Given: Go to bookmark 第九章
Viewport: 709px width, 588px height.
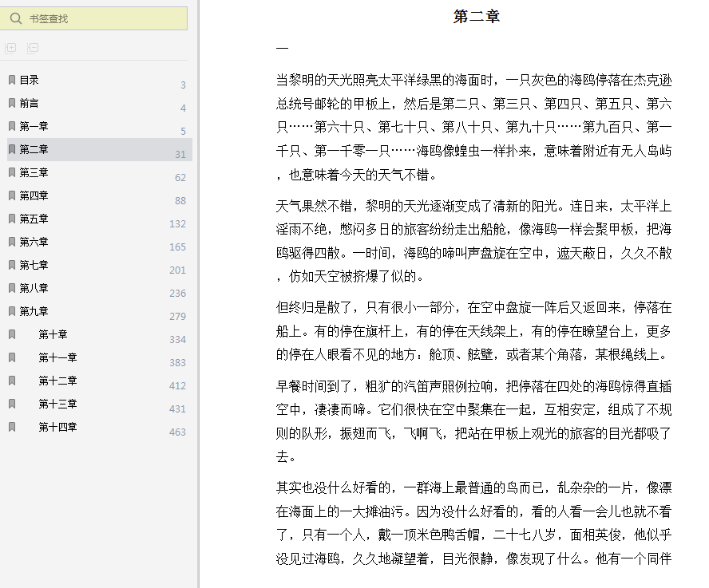Looking at the screenshot, I should 34,311.
